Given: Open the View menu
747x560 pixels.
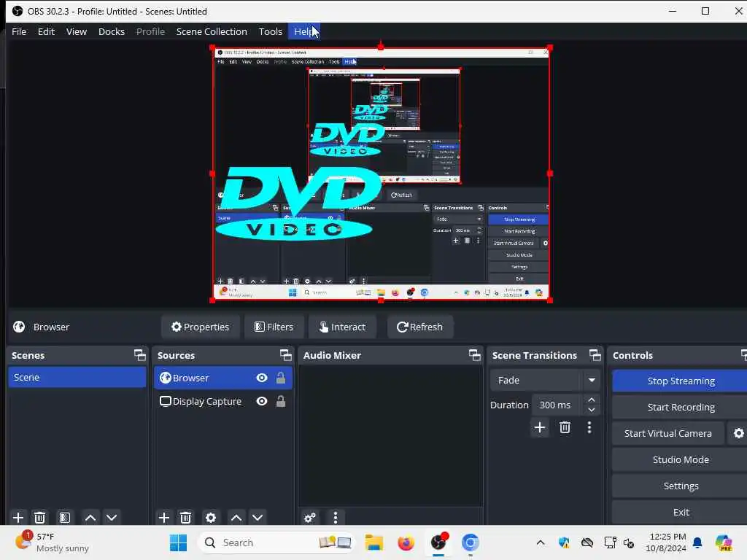Looking at the screenshot, I should point(76,31).
